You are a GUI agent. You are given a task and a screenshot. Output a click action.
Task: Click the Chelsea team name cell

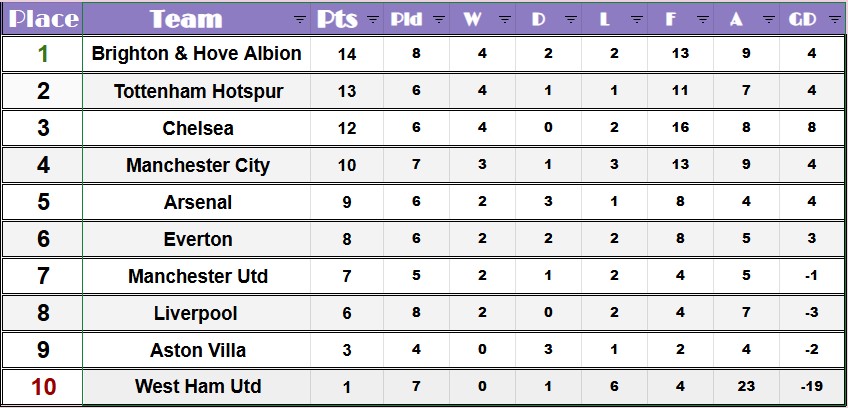click(198, 128)
